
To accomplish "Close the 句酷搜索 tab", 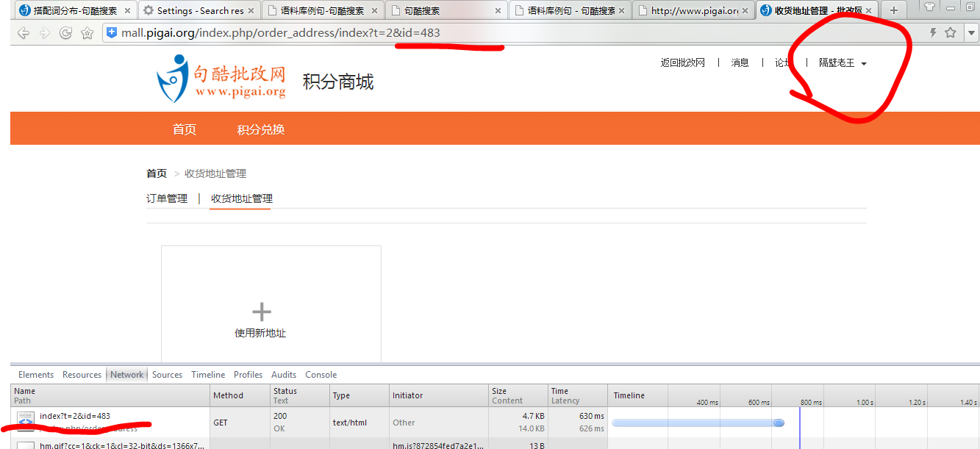I will pos(498,11).
